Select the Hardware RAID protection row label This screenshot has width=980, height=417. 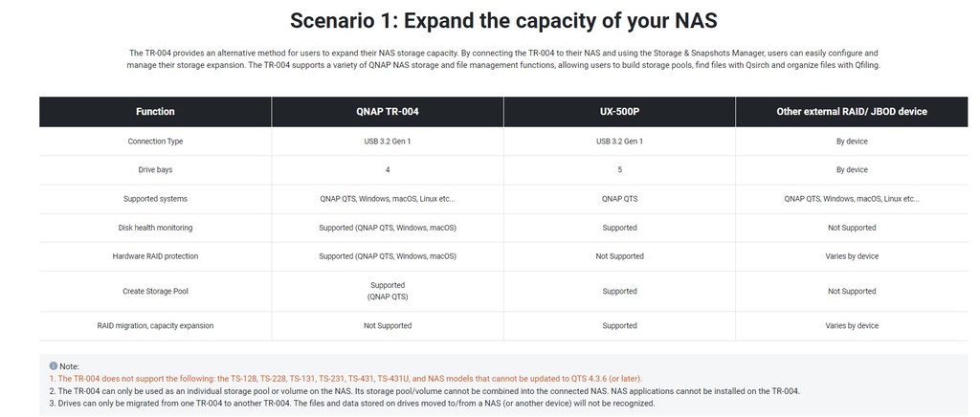(155, 256)
